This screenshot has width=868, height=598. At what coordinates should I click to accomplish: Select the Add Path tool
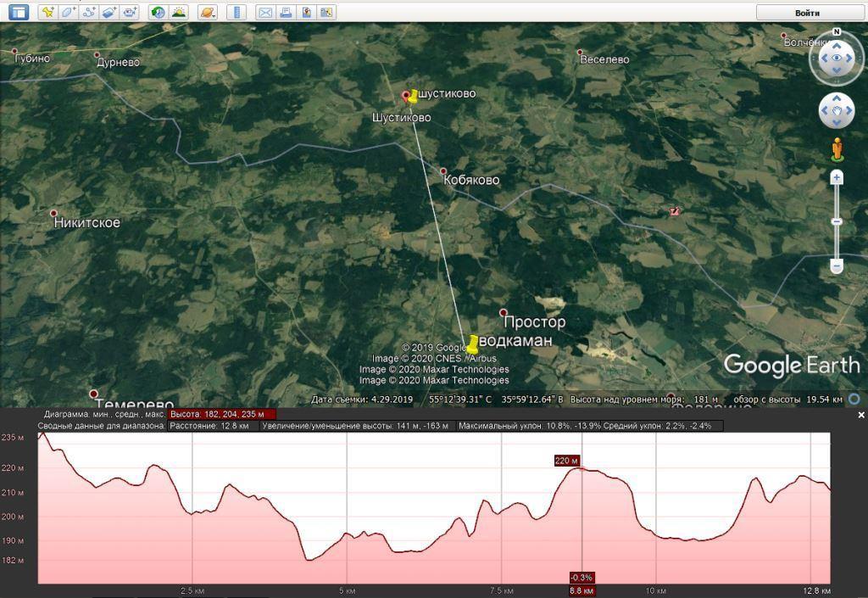(88, 12)
